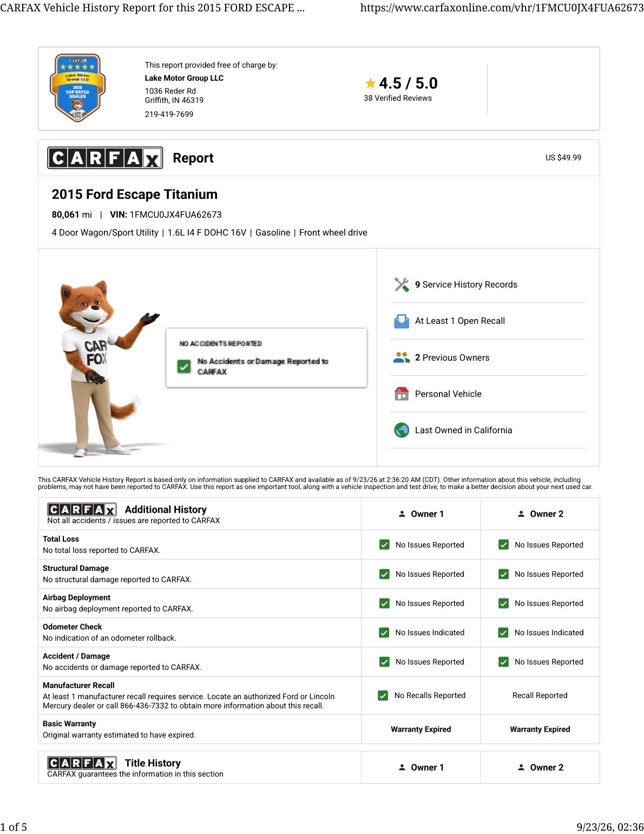Image resolution: width=644 pixels, height=834 pixels.
Task: Click Recall Reported under Owner 2
Action: click(540, 695)
